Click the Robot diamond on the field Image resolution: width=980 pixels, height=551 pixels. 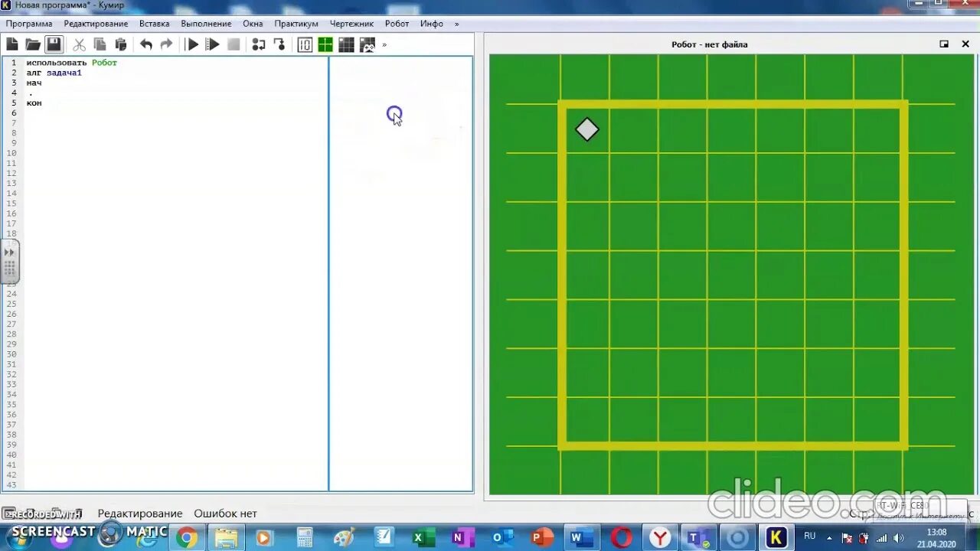pyautogui.click(x=587, y=129)
